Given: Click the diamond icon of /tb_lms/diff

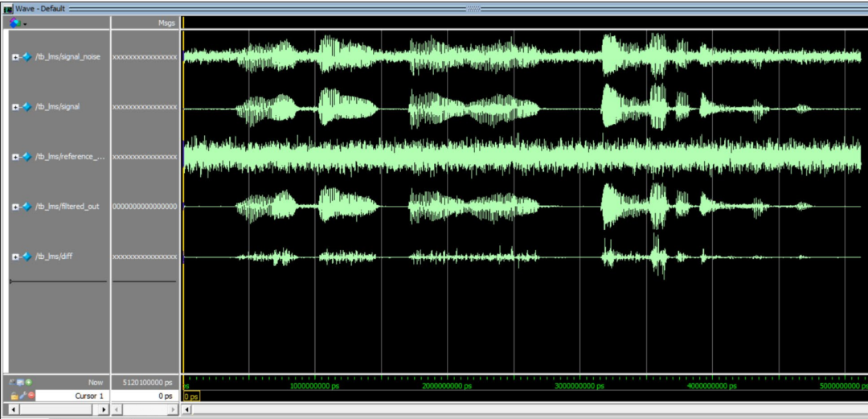Looking at the screenshot, I should 27,257.
